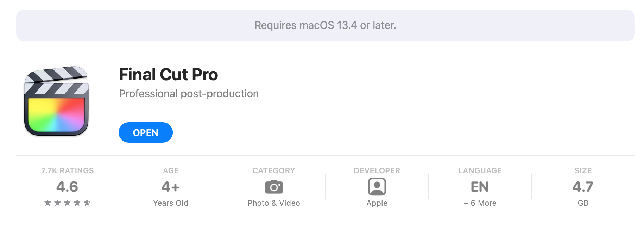Click the EN language indicator
Screen dimensions: 644x236
[480, 187]
